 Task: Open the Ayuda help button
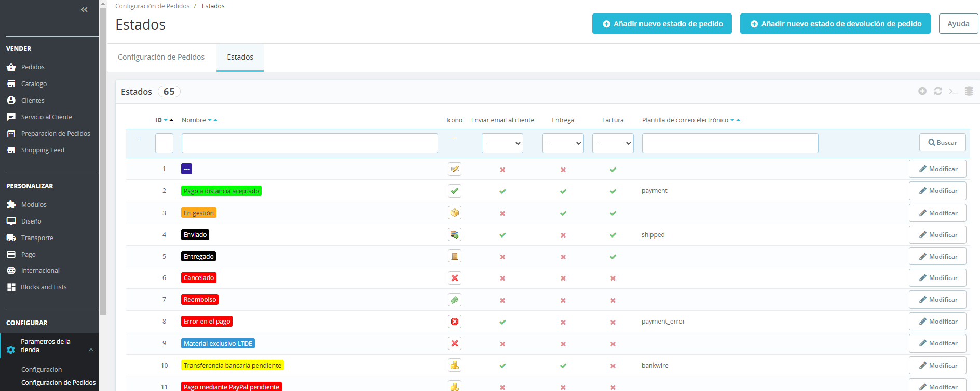[x=958, y=24]
